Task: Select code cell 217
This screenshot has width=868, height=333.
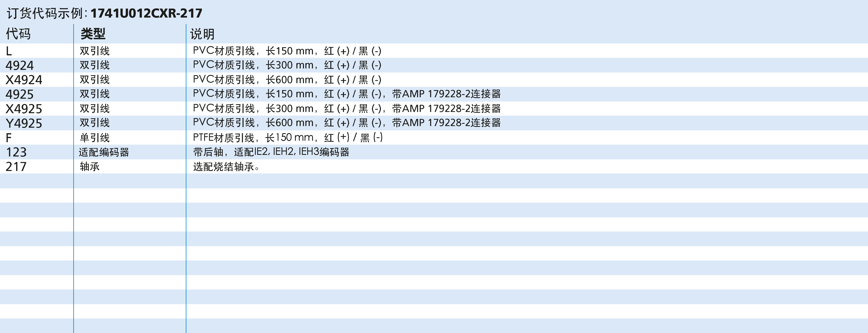Action: [x=16, y=167]
